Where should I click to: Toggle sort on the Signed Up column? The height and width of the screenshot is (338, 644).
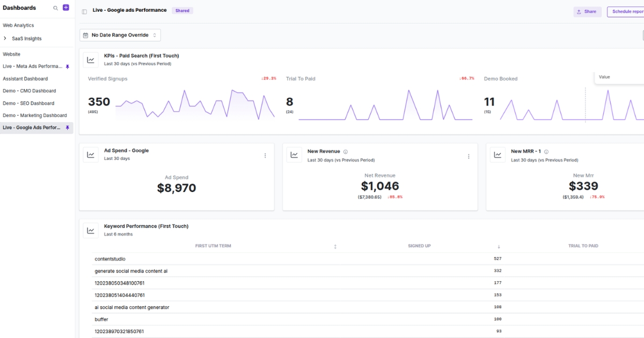499,246
